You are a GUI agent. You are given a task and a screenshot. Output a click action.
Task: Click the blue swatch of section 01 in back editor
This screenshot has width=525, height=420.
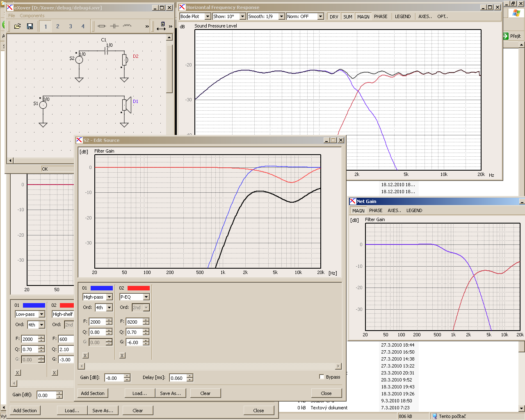[34, 305]
